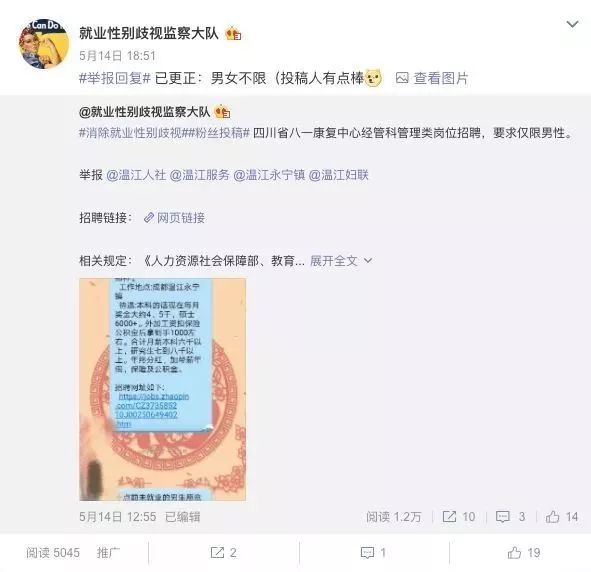Open the 就业性别歧视监察大队 profile name
The image size is (591, 572).
tap(149, 33)
